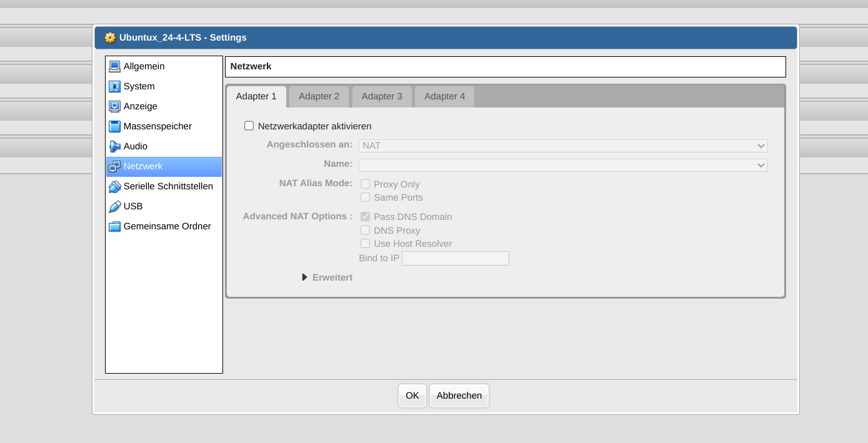
Task: Toggle the DNS Proxy checkbox
Action: coord(366,231)
